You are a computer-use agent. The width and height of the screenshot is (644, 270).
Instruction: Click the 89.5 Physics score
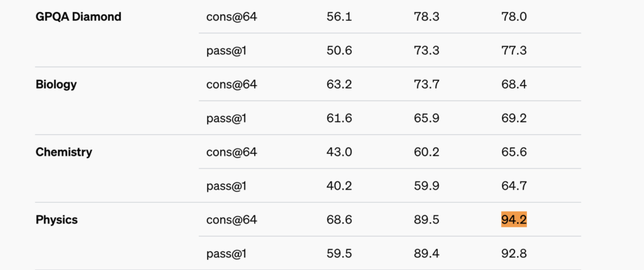tap(426, 220)
